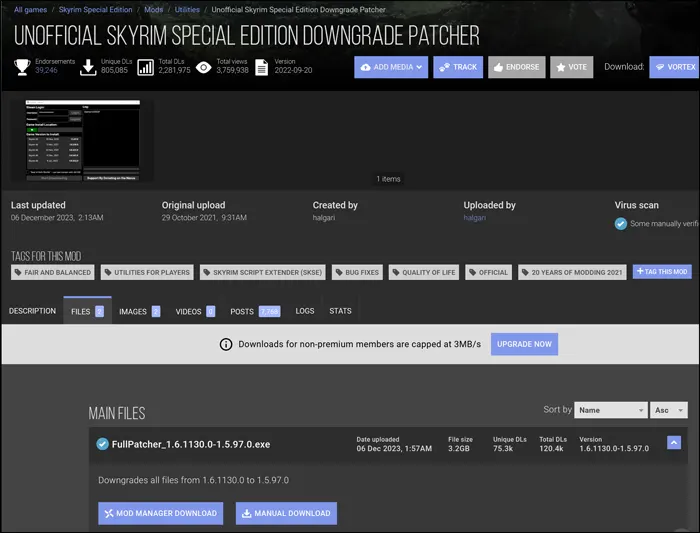Switch to the Videos tab
The width and height of the screenshot is (700, 533).
[x=195, y=311]
